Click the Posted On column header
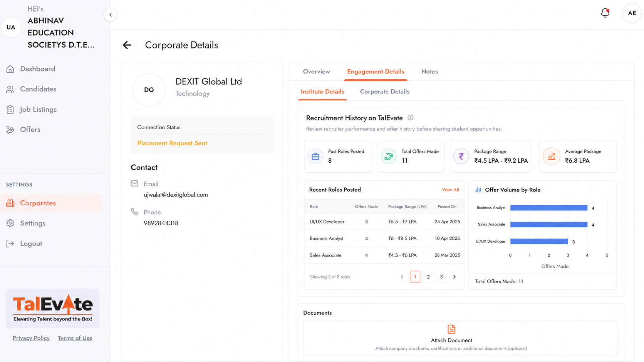Viewport: 644px width, 362px height. coord(447,207)
